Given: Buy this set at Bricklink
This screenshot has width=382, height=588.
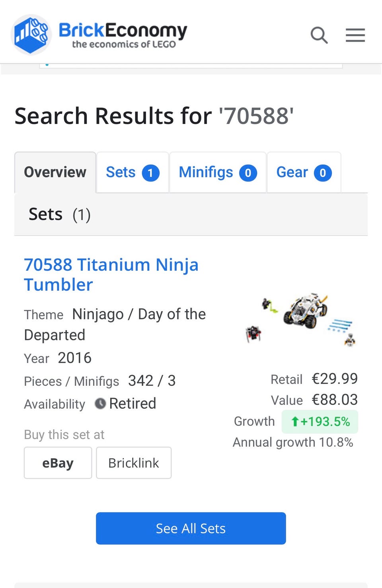Looking at the screenshot, I should coord(134,463).
